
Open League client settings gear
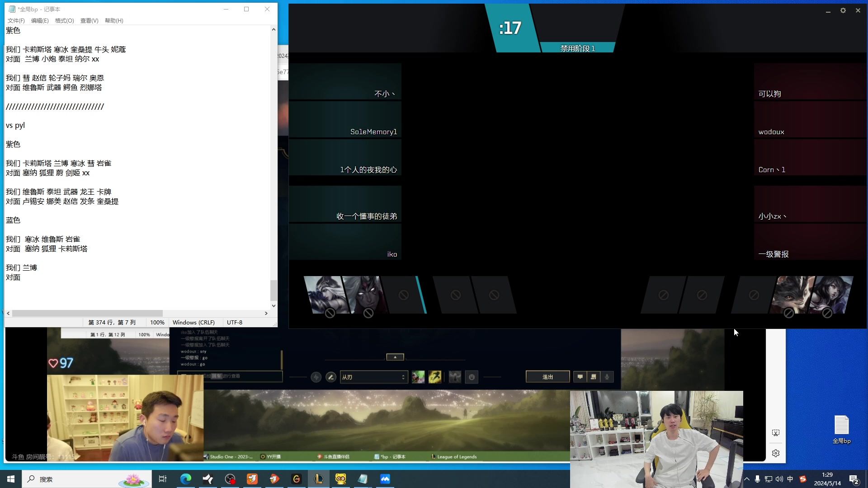point(843,10)
